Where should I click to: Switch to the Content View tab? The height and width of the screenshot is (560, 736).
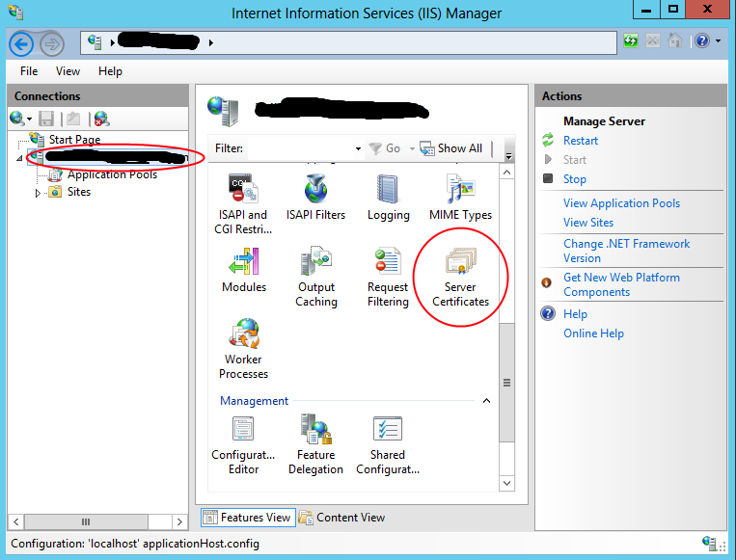[x=342, y=518]
